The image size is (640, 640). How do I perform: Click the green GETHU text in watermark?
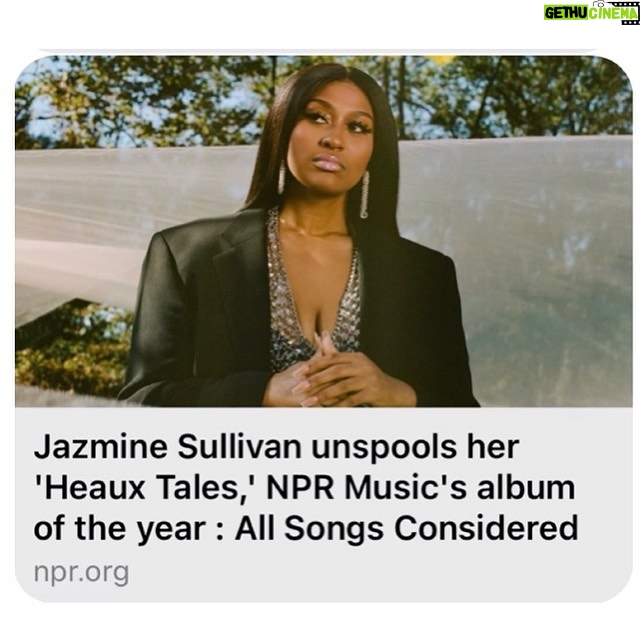pyautogui.click(x=565, y=13)
